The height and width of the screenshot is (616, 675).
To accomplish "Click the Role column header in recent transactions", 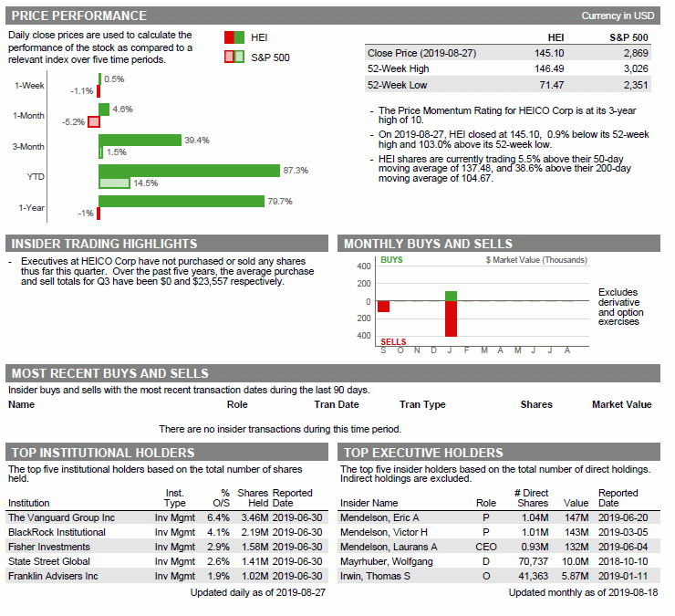I will point(237,405).
